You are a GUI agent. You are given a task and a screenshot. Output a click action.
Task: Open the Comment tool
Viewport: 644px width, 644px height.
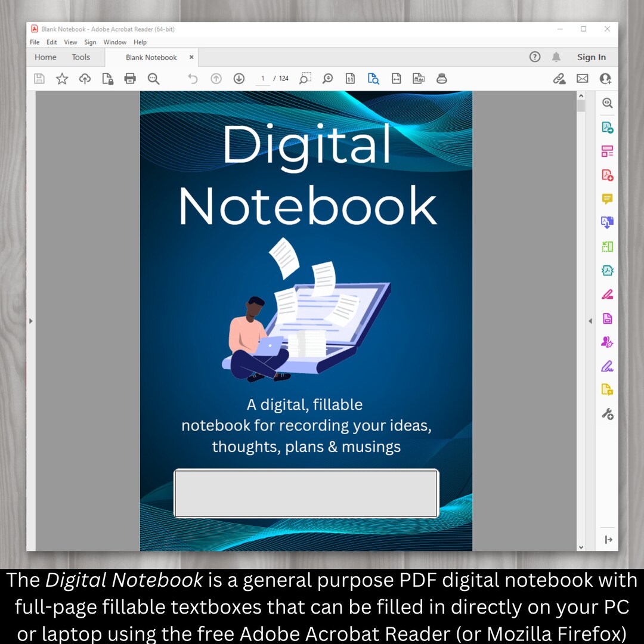point(606,199)
